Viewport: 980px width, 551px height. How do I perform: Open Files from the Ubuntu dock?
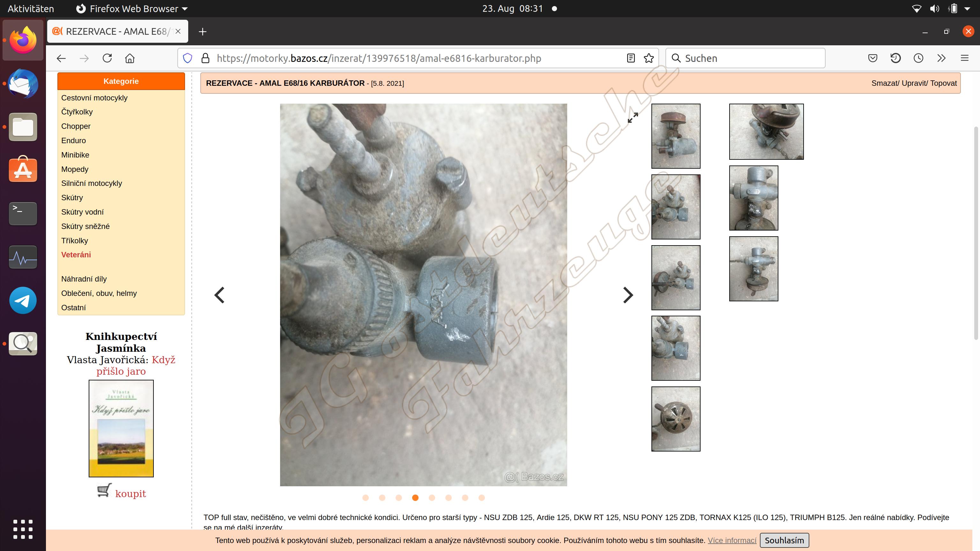(x=23, y=127)
